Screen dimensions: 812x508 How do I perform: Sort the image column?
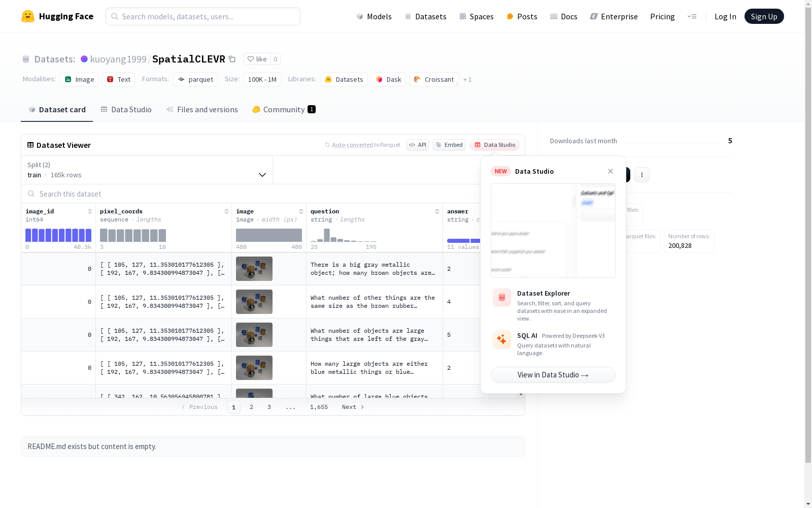coord(301,211)
